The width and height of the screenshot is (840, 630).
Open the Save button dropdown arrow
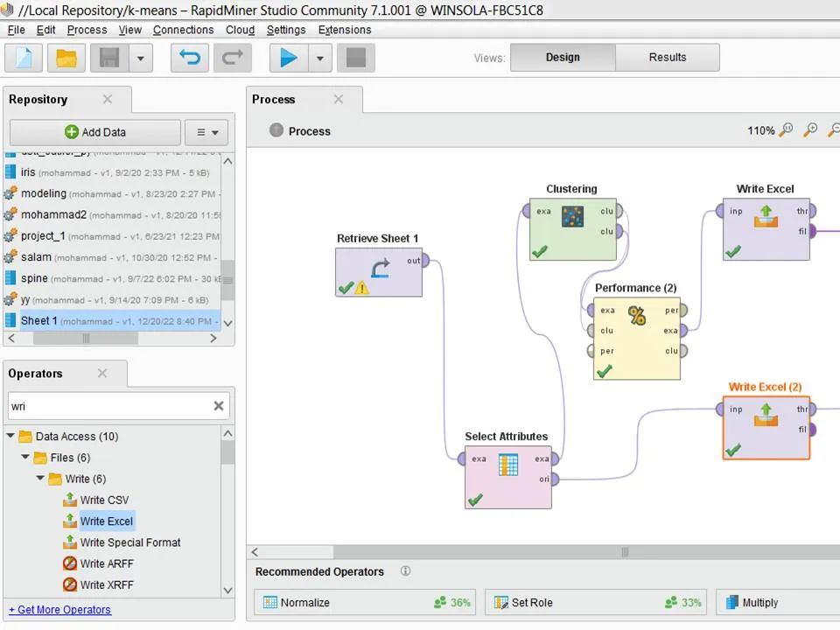tap(140, 58)
